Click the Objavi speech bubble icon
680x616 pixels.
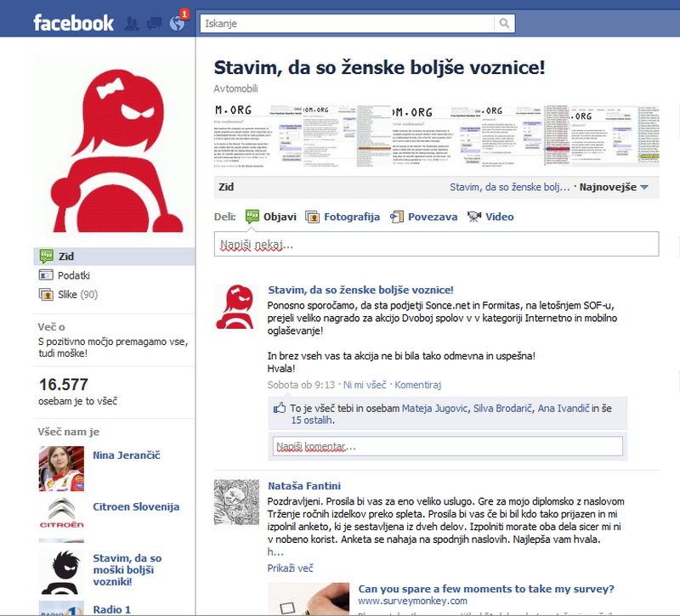(x=252, y=217)
